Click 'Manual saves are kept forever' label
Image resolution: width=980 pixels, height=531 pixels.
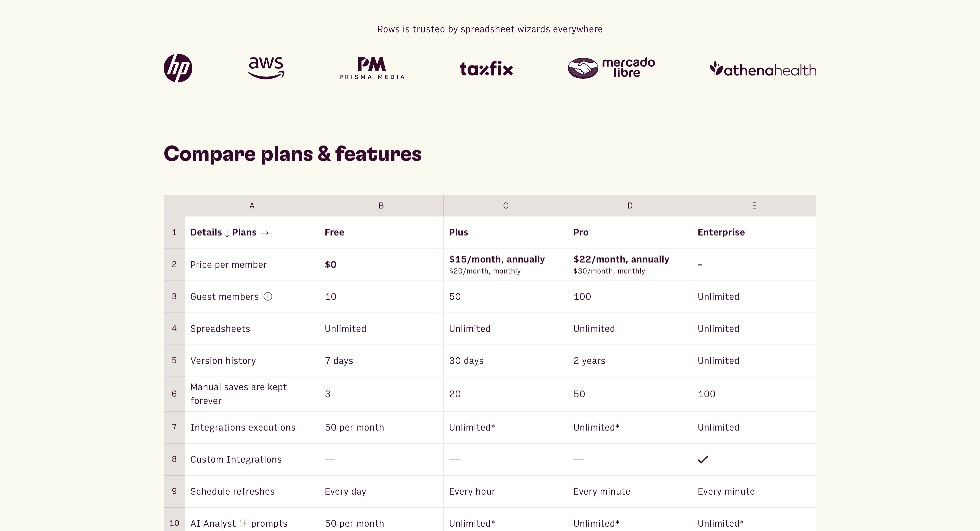[239, 394]
